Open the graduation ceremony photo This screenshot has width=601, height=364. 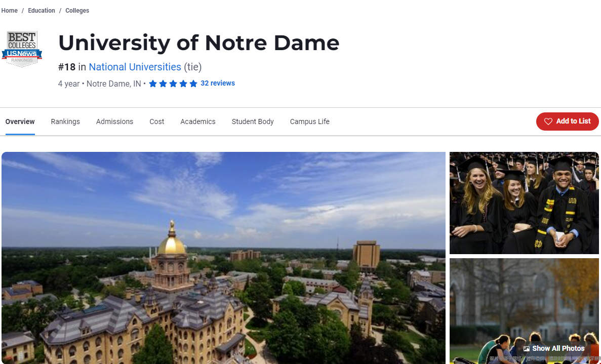tap(524, 203)
